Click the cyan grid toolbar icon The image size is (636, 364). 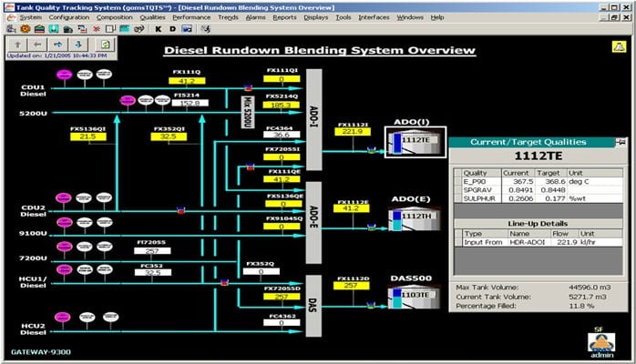pos(125,29)
